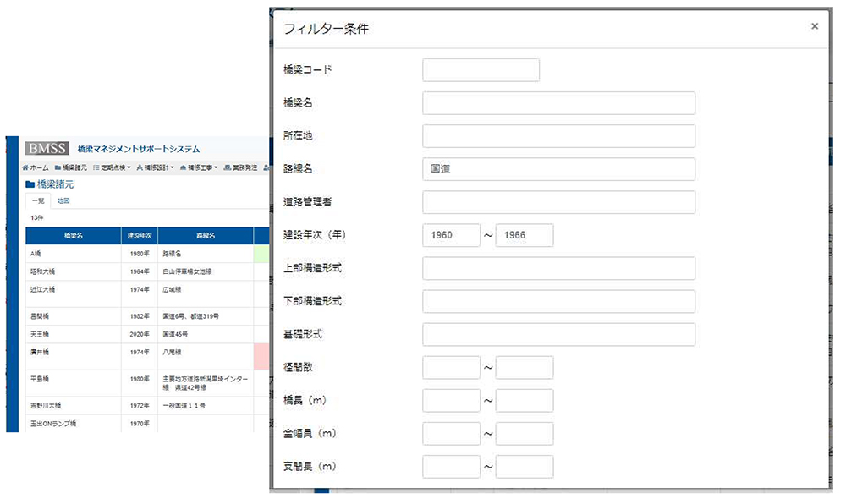This screenshot has width=846, height=504.
Task: Click the 所在地 text field
Action: [558, 136]
